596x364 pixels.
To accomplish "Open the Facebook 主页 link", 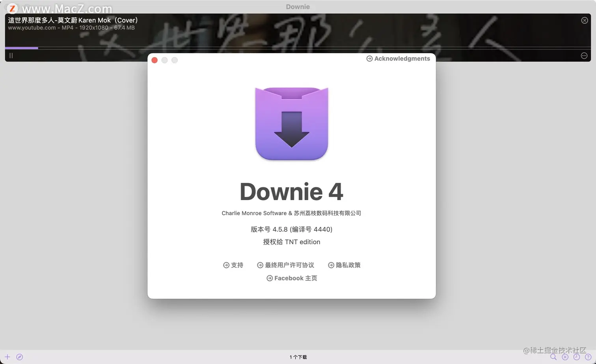I will [x=292, y=278].
